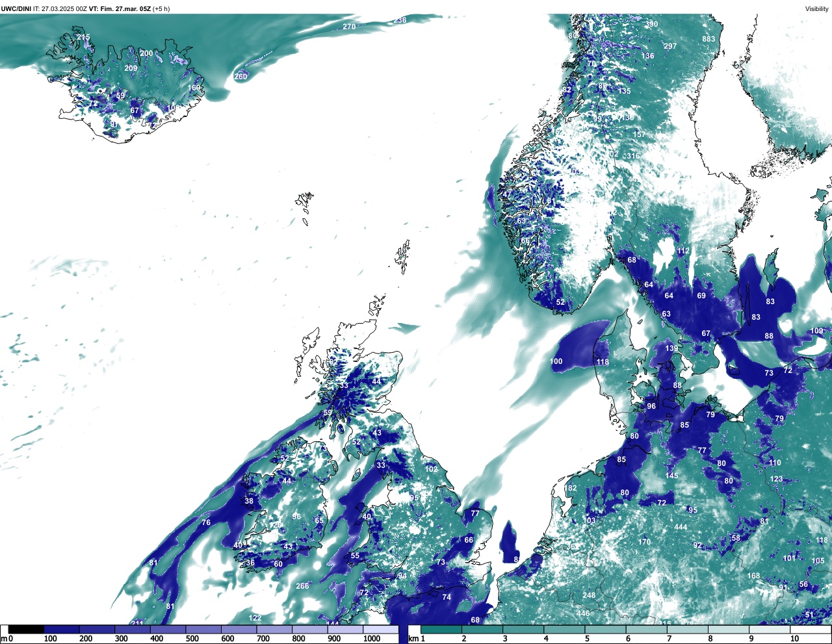Click the '248' visibility value on the map
This screenshot has height=644, width=832.
click(589, 595)
